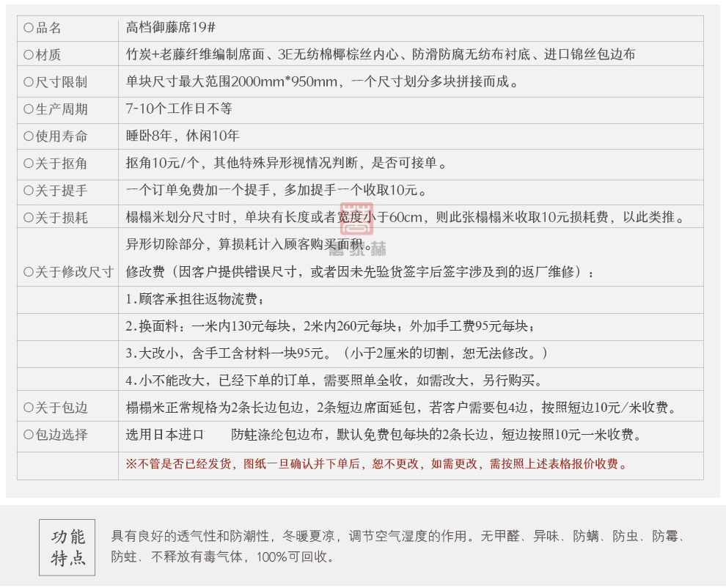The height and width of the screenshot is (588, 726).
Task: Select the value '7-10个工作日不等'
Action: tap(179, 109)
